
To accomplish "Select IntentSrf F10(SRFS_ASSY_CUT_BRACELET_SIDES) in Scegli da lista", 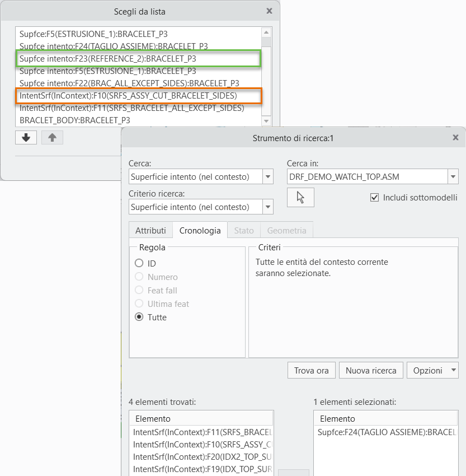I will [139, 96].
